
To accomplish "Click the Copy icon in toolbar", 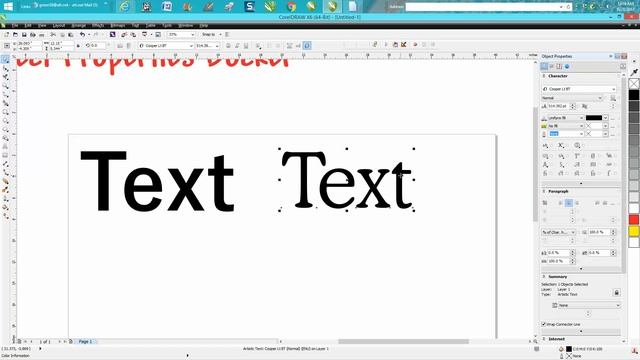I will tap(62, 35).
